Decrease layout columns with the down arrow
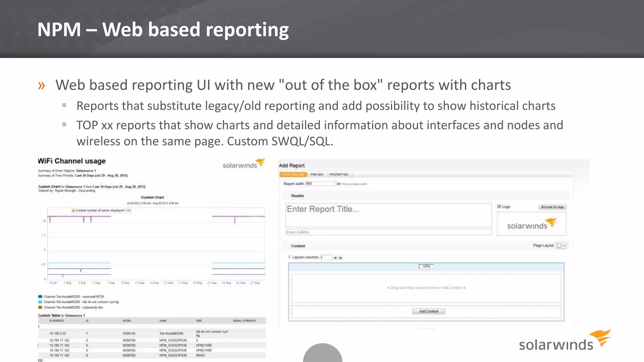Image resolution: width=644 pixels, height=362 pixels. pos(335,258)
